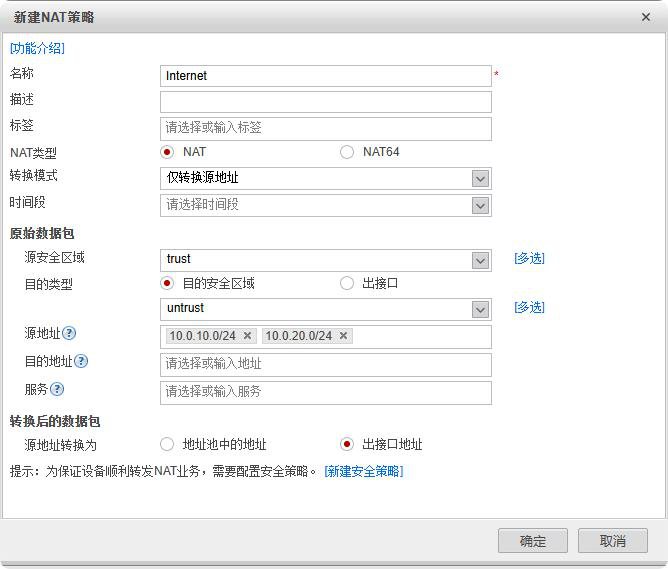Screen dimensions: 668x569
Task: Open the 功能介绍 link
Action: point(37,48)
